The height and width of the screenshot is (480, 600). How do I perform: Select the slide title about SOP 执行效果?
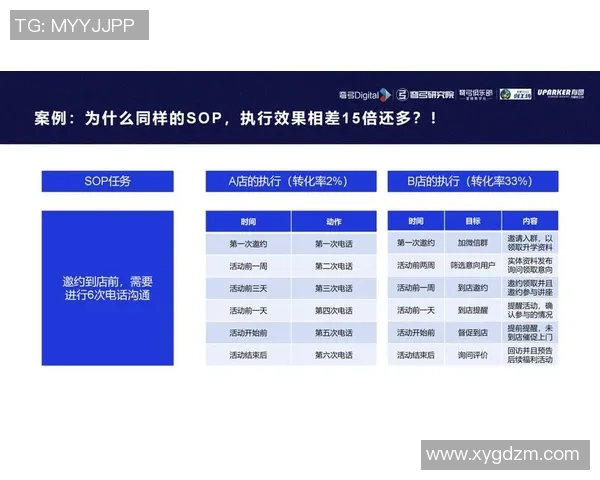coord(236,118)
